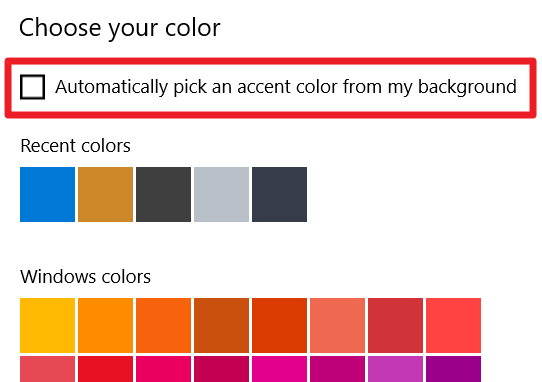Image resolution: width=542 pixels, height=382 pixels.
Task: Select the yellow gold Windows color
Action: coord(47,325)
